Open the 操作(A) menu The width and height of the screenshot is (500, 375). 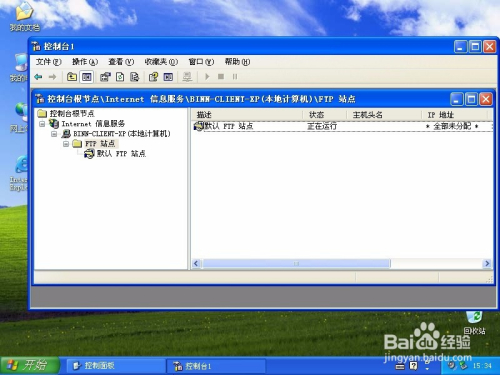point(85,62)
